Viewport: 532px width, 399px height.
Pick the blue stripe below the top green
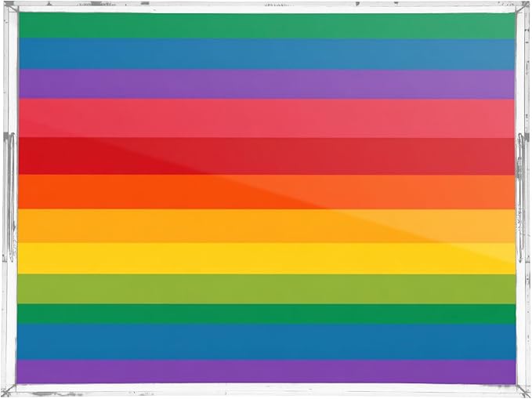[267, 54]
